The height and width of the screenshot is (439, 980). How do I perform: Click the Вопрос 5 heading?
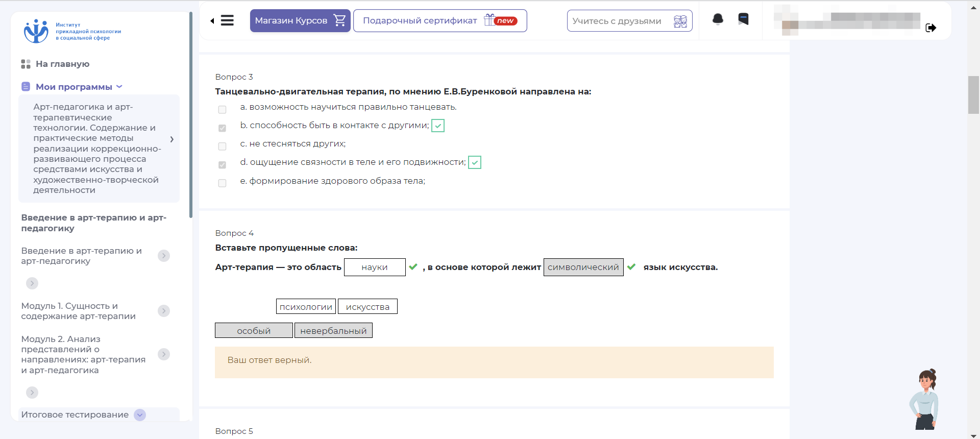(234, 431)
